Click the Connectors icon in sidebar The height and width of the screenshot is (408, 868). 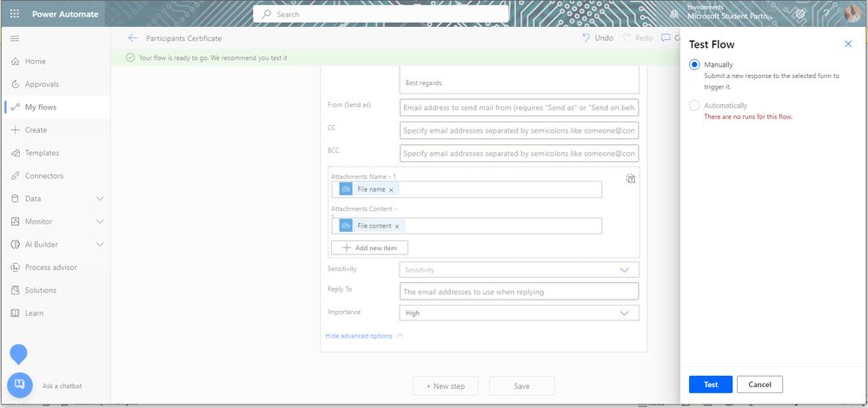pos(15,176)
